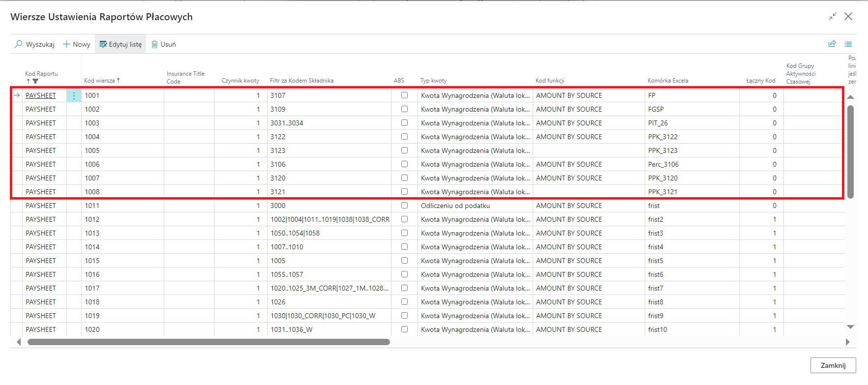Open Komórka Excela column header menu
Viewport: 868px width, 385px height.
[668, 81]
